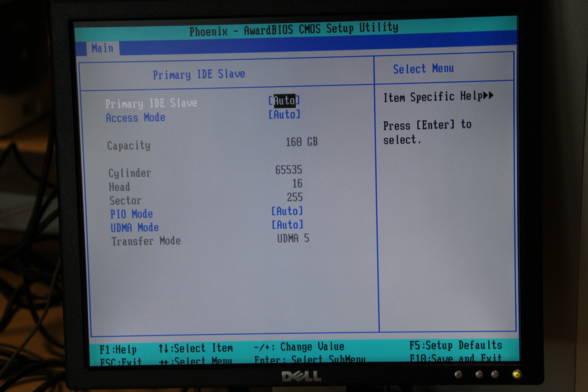Change the PIO Mode Auto setting
The height and width of the screenshot is (392, 588).
pos(287,211)
